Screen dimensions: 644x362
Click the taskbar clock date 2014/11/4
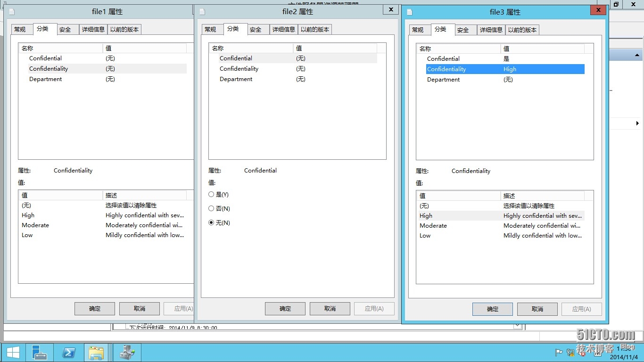[x=624, y=357]
